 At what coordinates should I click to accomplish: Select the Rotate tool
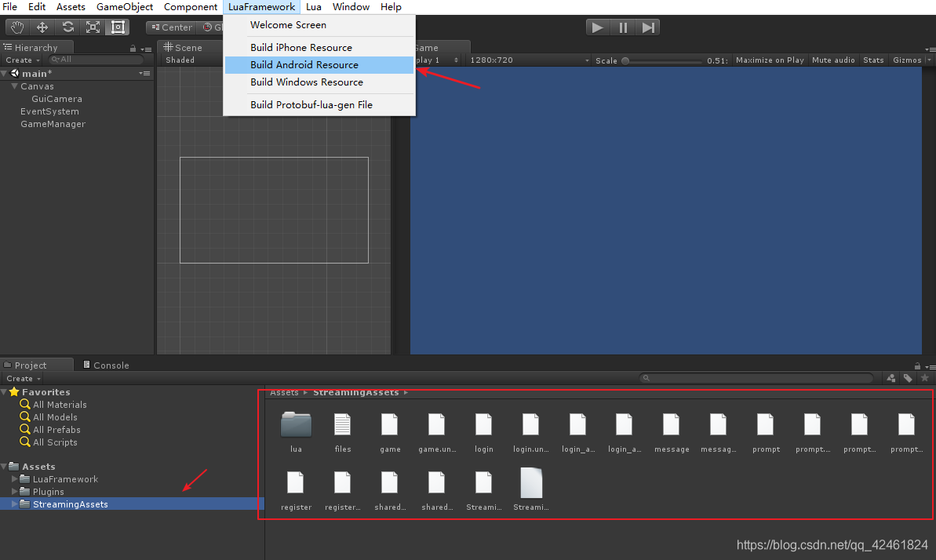coord(68,27)
